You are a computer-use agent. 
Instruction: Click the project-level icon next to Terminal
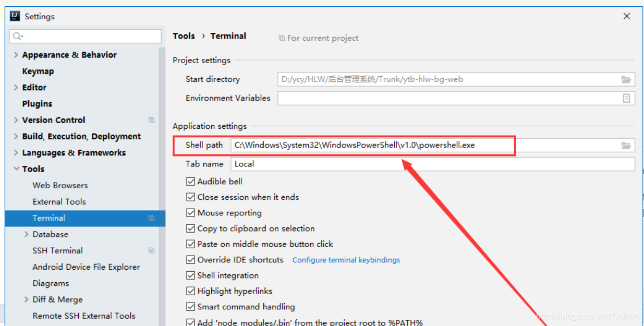(151, 218)
